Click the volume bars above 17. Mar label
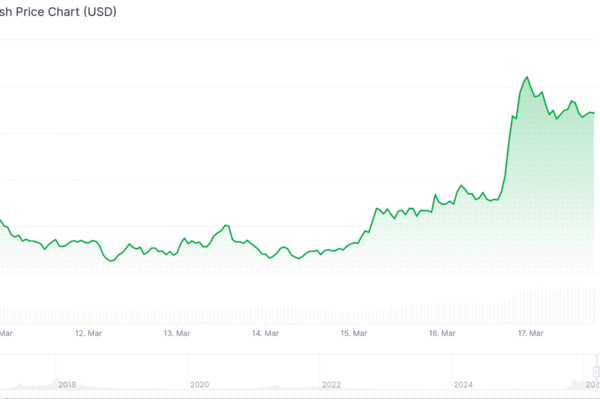Screen dimensions: 600x400 530,303
